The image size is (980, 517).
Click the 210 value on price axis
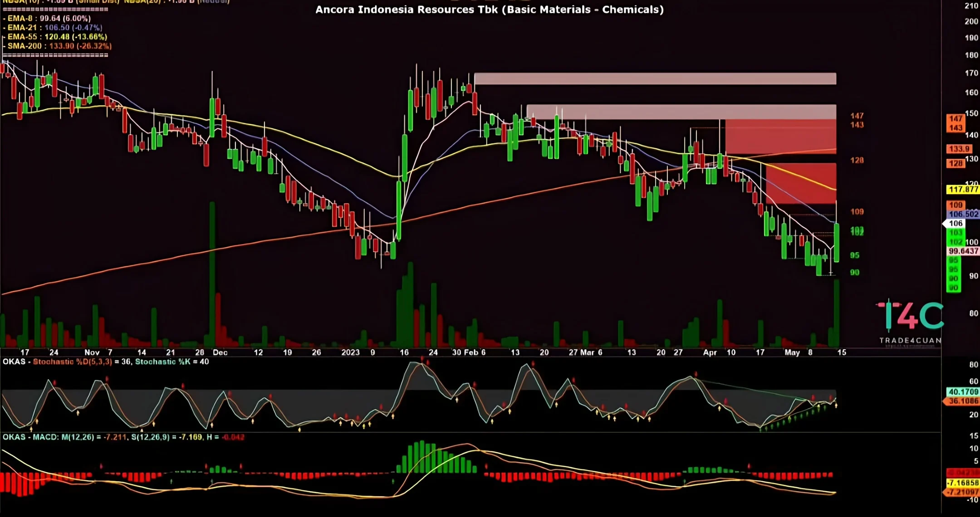coord(971,6)
